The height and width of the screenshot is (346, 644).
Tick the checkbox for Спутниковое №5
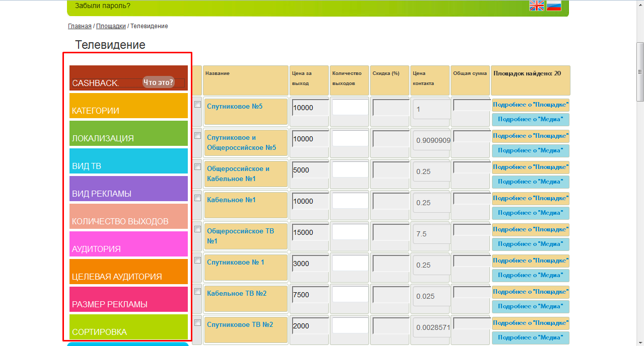tap(197, 105)
